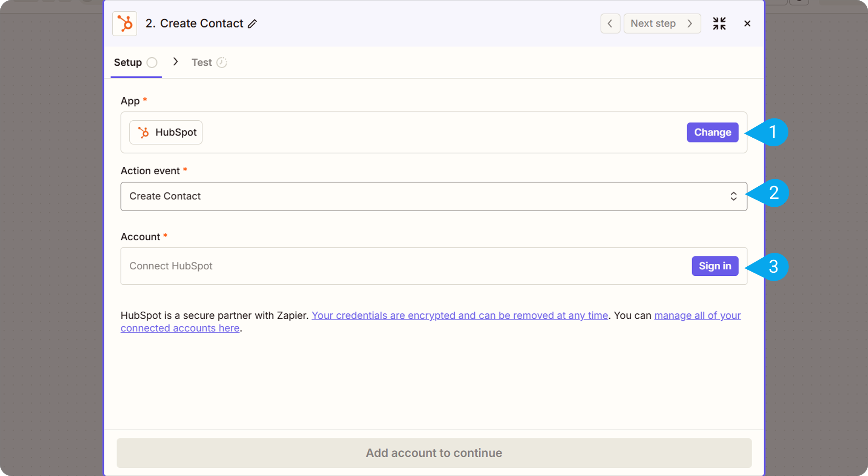Click the Setup status circle indicator

pos(152,63)
